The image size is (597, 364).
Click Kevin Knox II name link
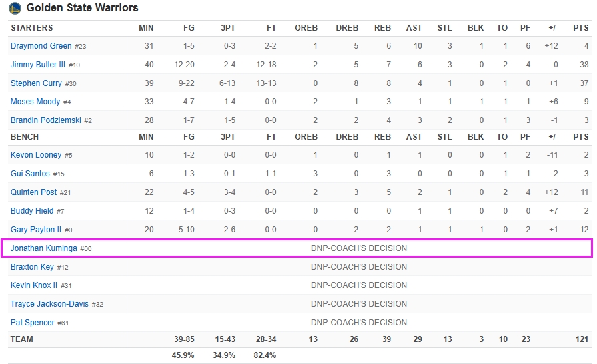point(34,285)
